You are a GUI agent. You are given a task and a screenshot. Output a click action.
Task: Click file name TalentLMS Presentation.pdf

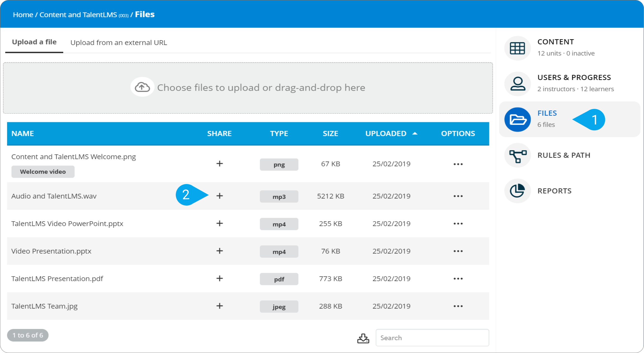[57, 279]
